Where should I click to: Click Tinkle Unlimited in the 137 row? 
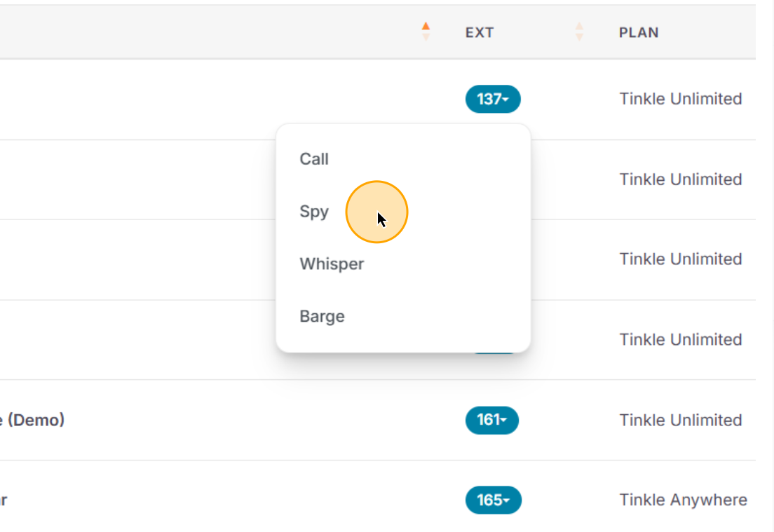coord(681,99)
